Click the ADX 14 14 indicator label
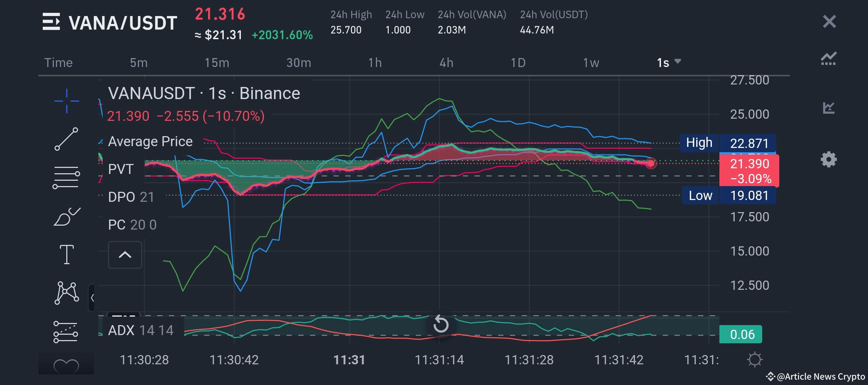868x385 pixels. click(140, 330)
